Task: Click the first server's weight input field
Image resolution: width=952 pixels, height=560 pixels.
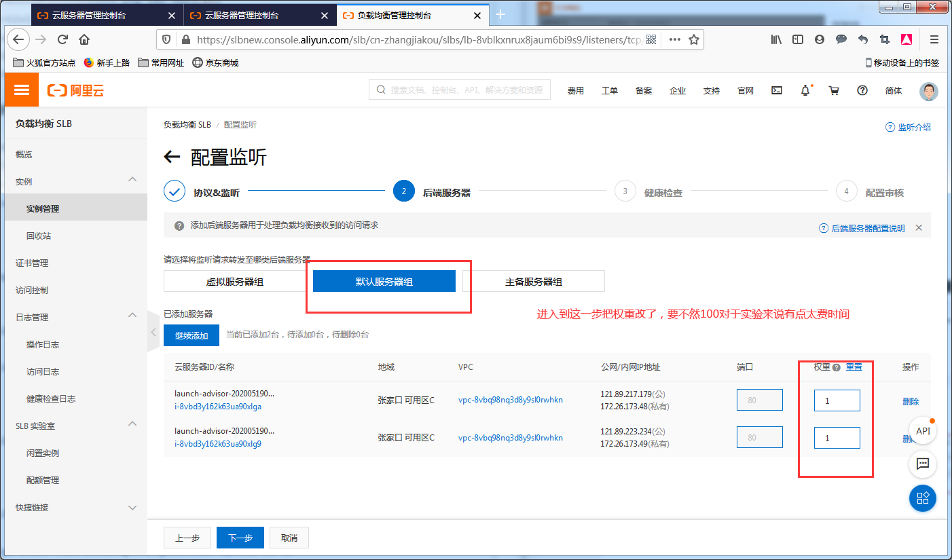Action: pyautogui.click(x=837, y=400)
